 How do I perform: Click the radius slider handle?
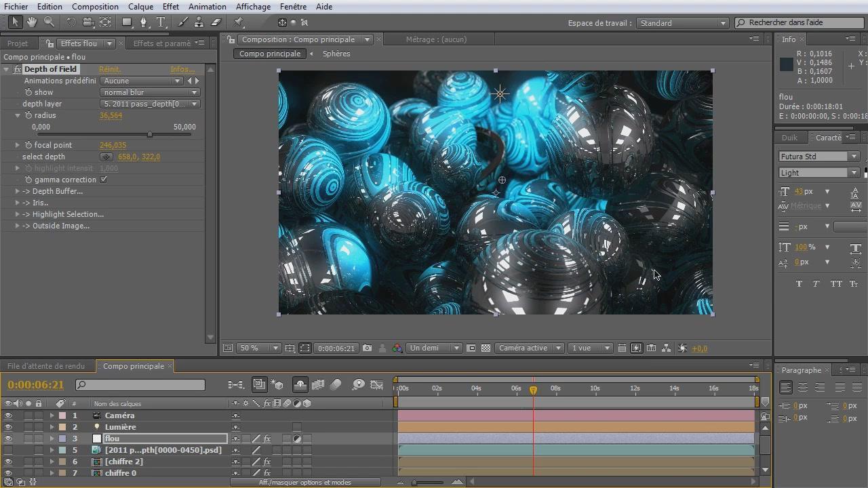(x=150, y=134)
